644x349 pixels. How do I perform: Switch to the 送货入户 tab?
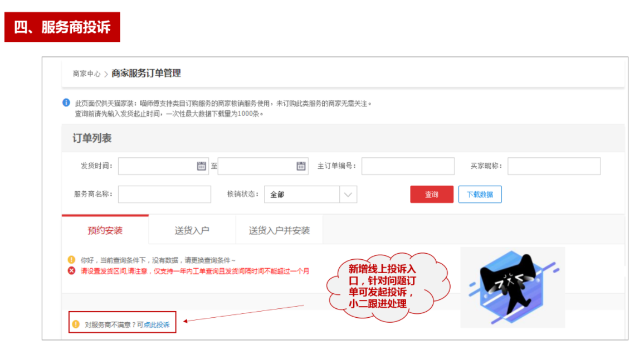(192, 231)
